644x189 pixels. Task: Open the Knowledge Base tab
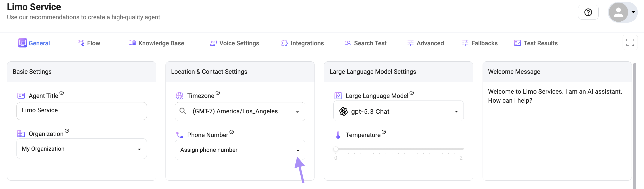pos(156,43)
